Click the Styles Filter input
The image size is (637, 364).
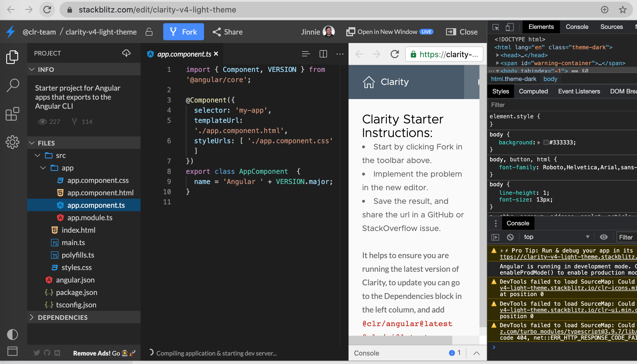pos(562,105)
